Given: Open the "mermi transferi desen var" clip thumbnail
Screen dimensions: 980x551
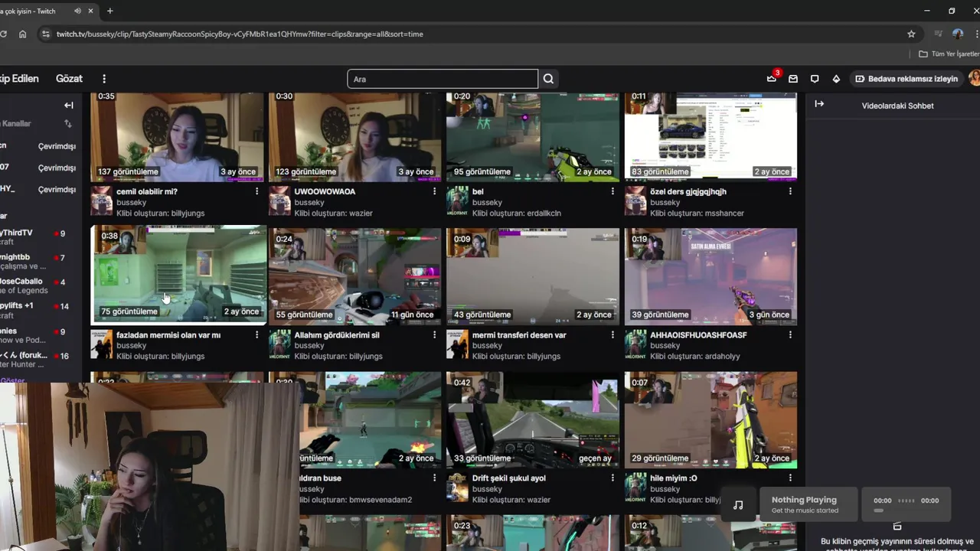Looking at the screenshot, I should (x=533, y=276).
